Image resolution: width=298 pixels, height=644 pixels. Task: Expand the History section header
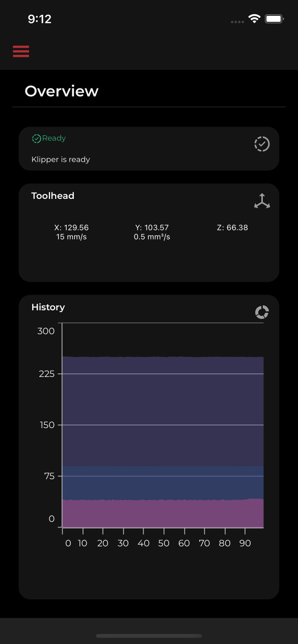click(48, 307)
